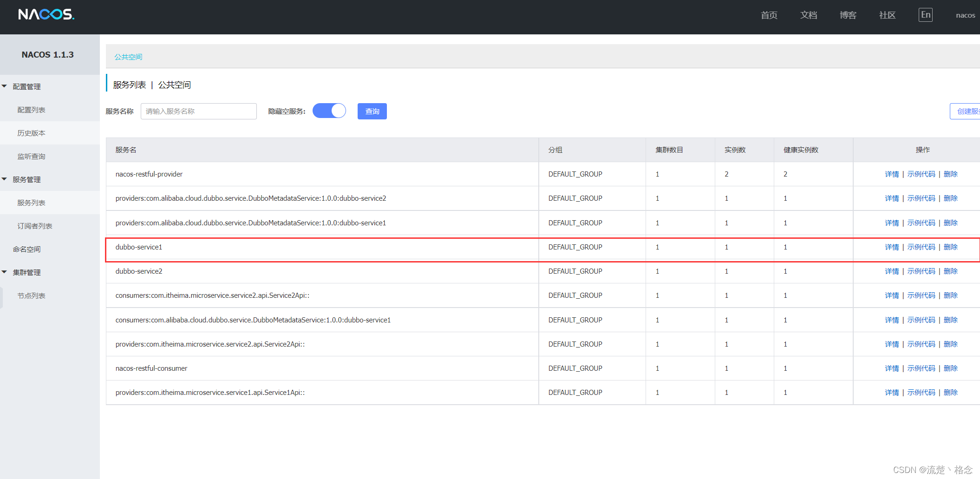The width and height of the screenshot is (980, 479).
Task: Select the 公共空间 namespace tab
Action: point(128,57)
